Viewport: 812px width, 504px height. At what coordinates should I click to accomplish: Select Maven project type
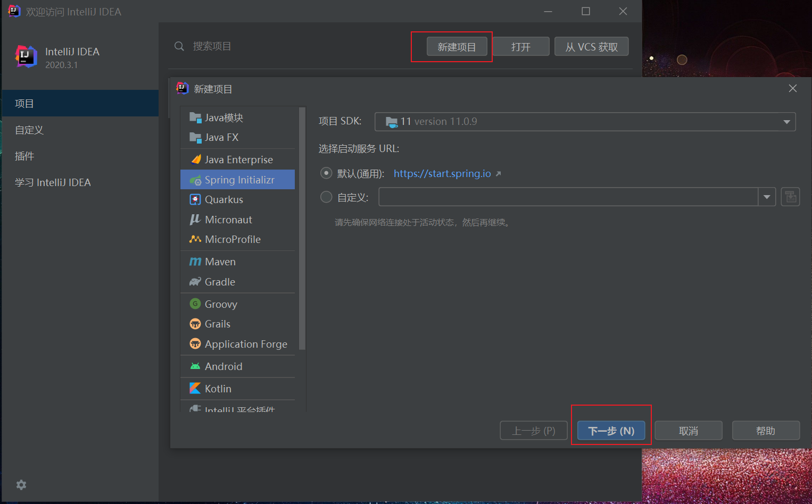click(x=238, y=262)
